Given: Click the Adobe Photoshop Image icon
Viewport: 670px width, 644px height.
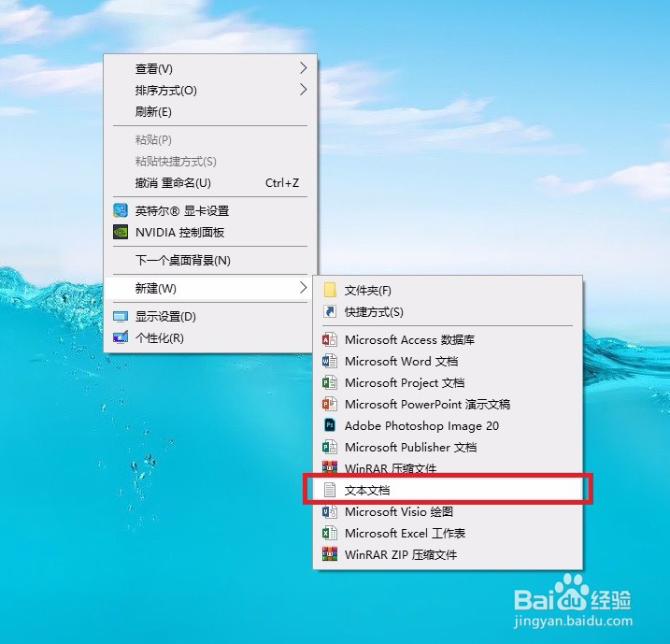Looking at the screenshot, I should tap(330, 425).
